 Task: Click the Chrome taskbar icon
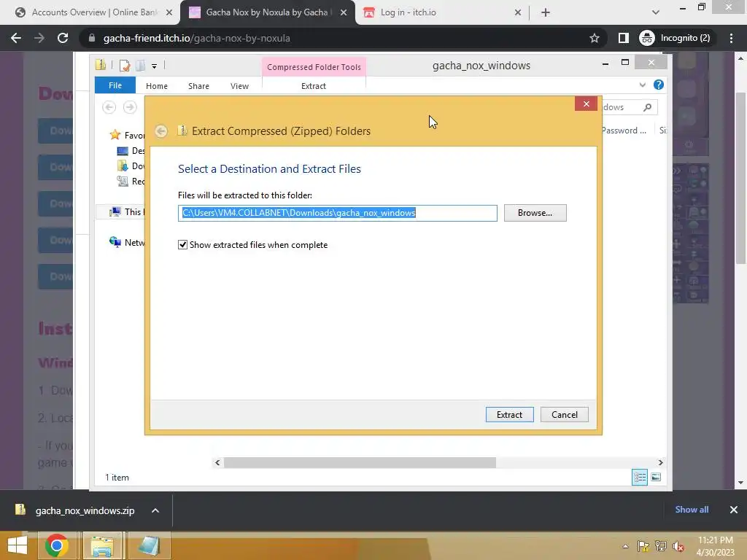(x=57, y=545)
